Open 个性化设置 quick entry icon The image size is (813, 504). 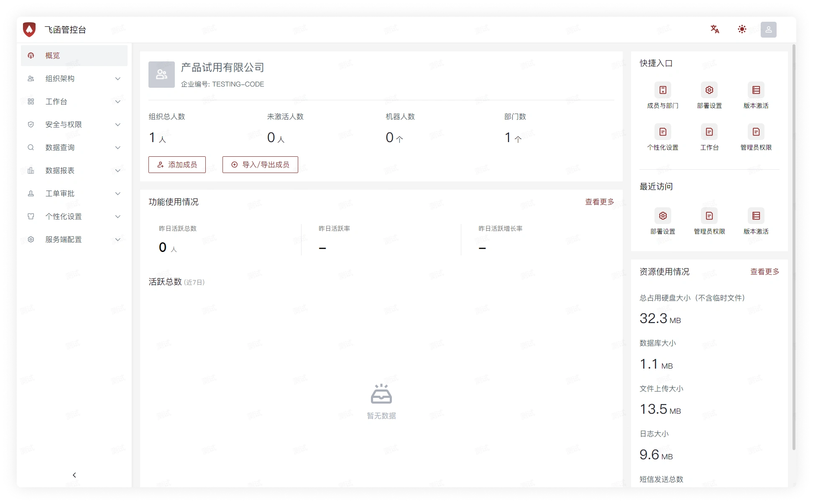click(x=663, y=132)
